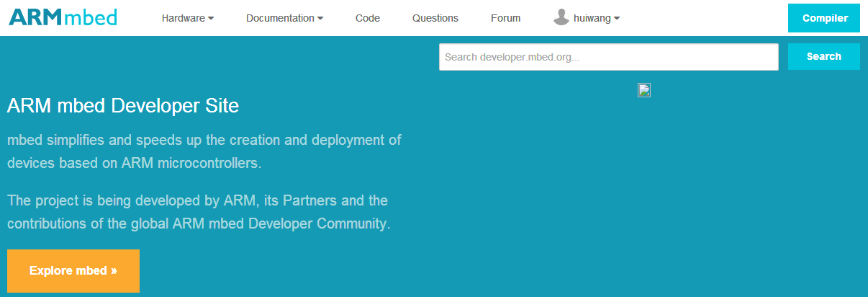Image resolution: width=868 pixels, height=297 pixels.
Task: Open the Questions page
Action: 435,18
